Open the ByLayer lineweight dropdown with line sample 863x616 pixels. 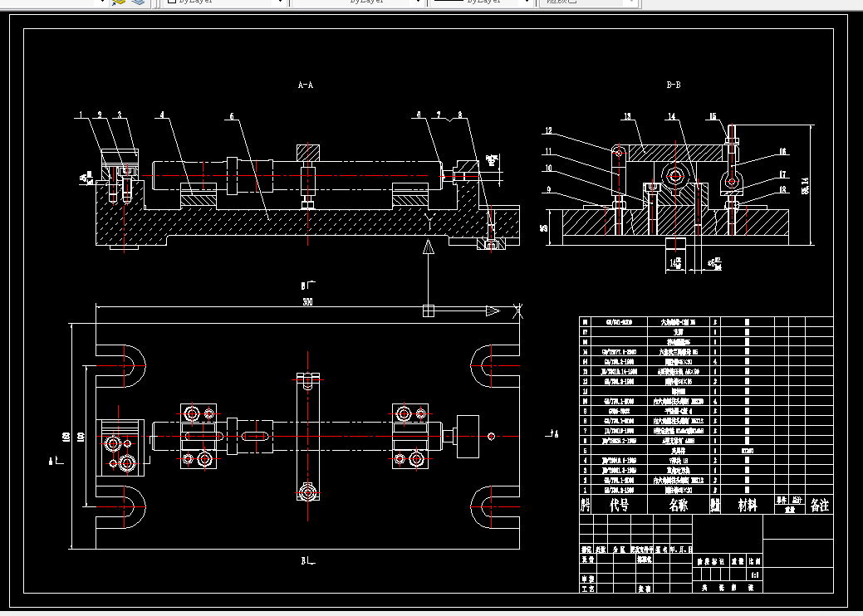point(482,2)
